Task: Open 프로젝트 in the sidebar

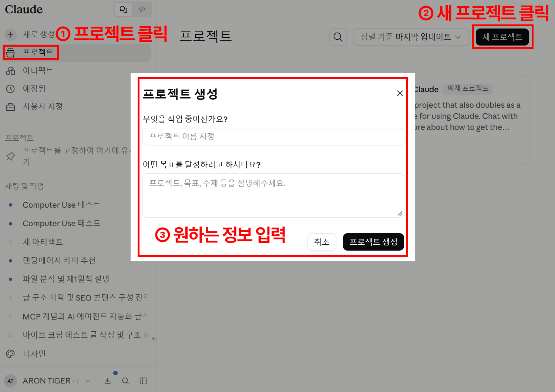Action: coord(77,53)
